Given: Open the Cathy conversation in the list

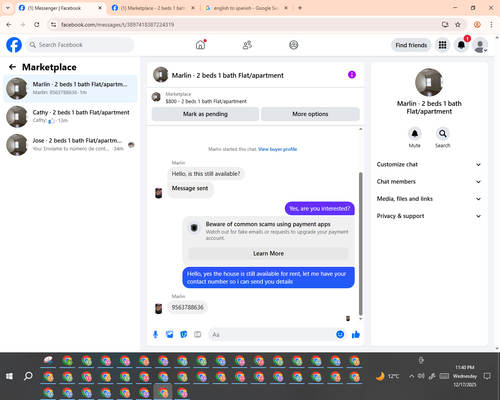Looking at the screenshot, I should pyautogui.click(x=70, y=117).
